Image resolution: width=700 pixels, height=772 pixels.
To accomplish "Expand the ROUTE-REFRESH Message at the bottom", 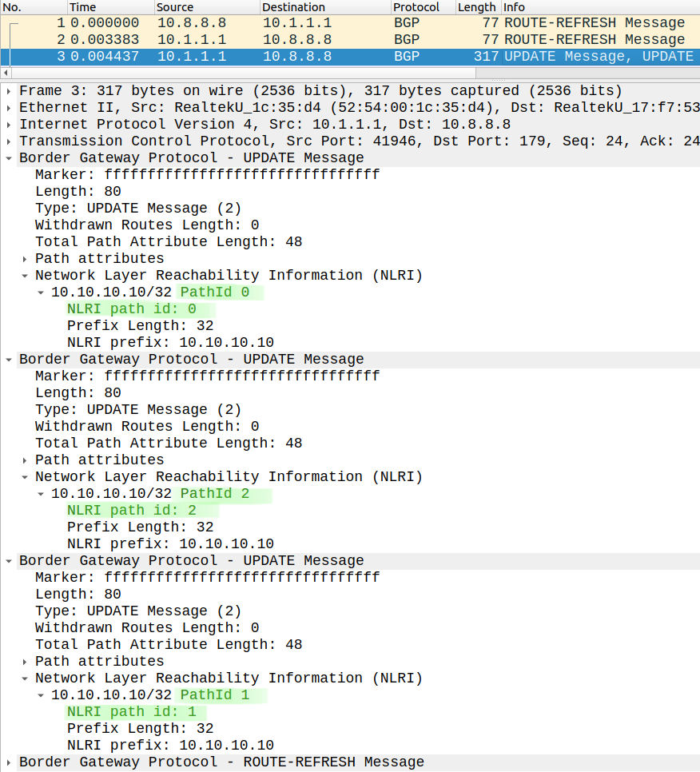I will (9, 762).
